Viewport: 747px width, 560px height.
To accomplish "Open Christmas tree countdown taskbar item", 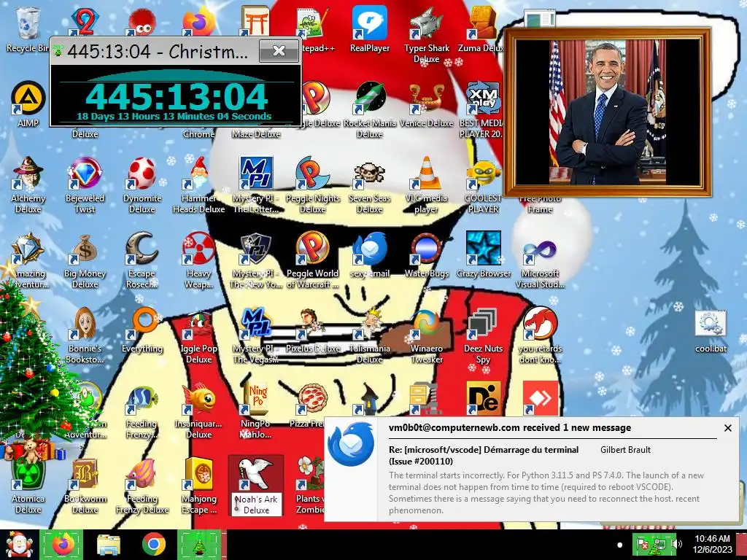I will click(x=199, y=545).
